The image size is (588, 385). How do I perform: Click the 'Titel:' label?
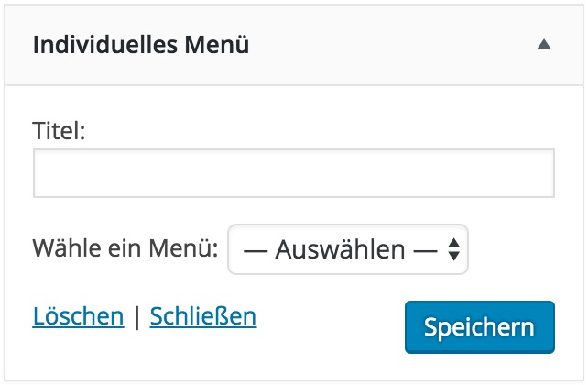pyautogui.click(x=59, y=131)
